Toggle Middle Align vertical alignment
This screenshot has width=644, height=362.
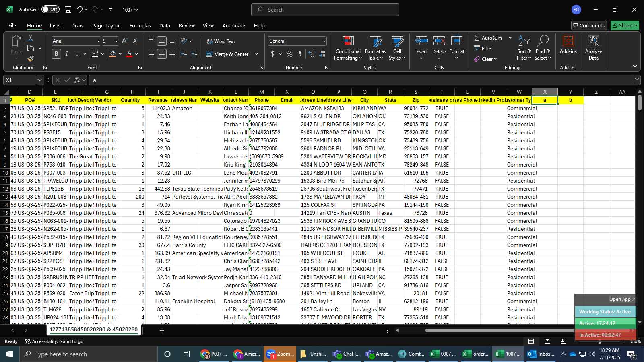click(x=162, y=41)
